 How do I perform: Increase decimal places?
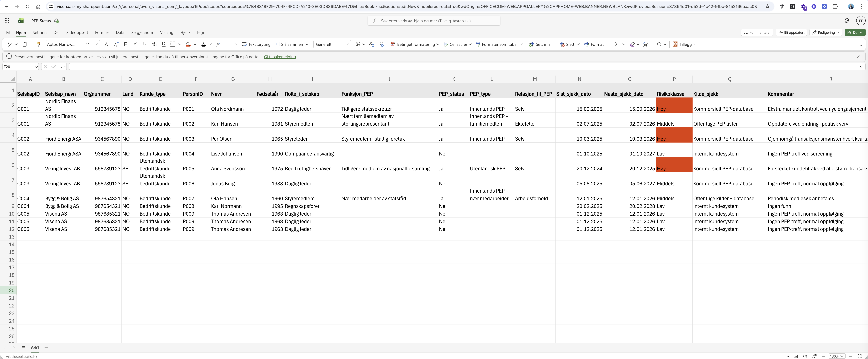tap(381, 44)
